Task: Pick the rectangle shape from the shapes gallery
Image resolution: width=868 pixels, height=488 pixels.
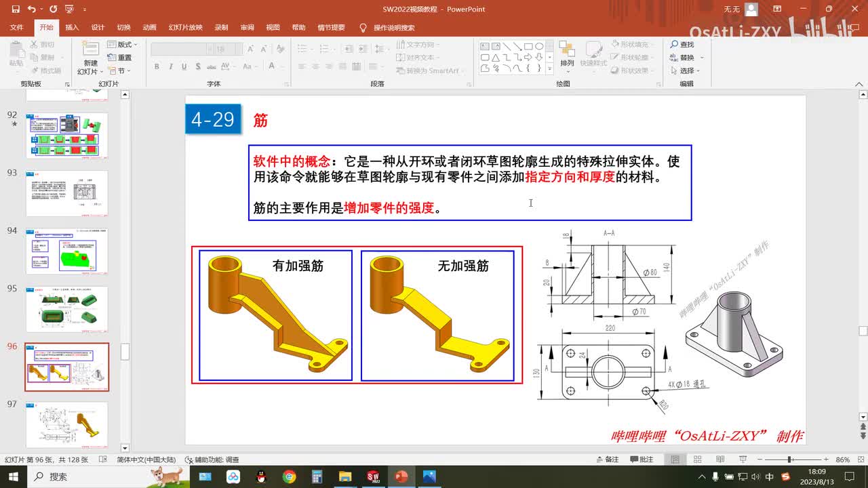Action: click(x=528, y=47)
